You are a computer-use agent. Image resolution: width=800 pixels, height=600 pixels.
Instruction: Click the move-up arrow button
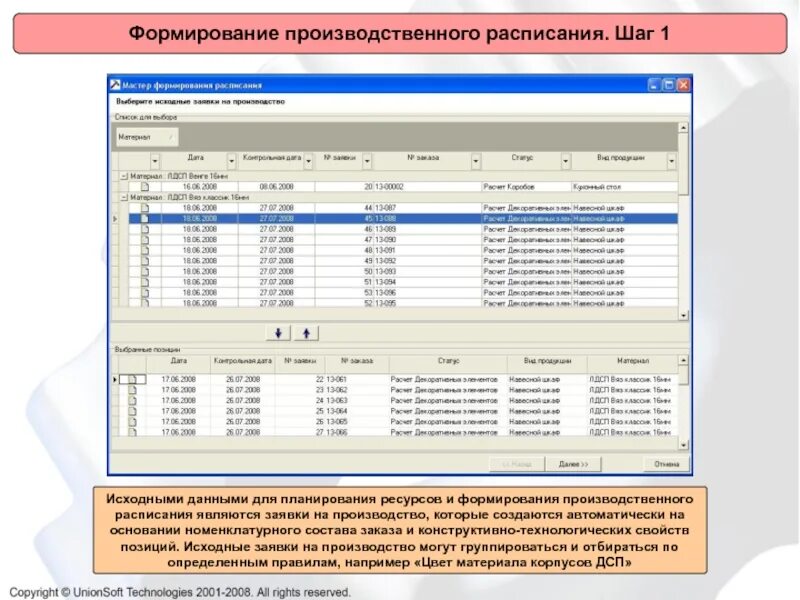point(307,333)
